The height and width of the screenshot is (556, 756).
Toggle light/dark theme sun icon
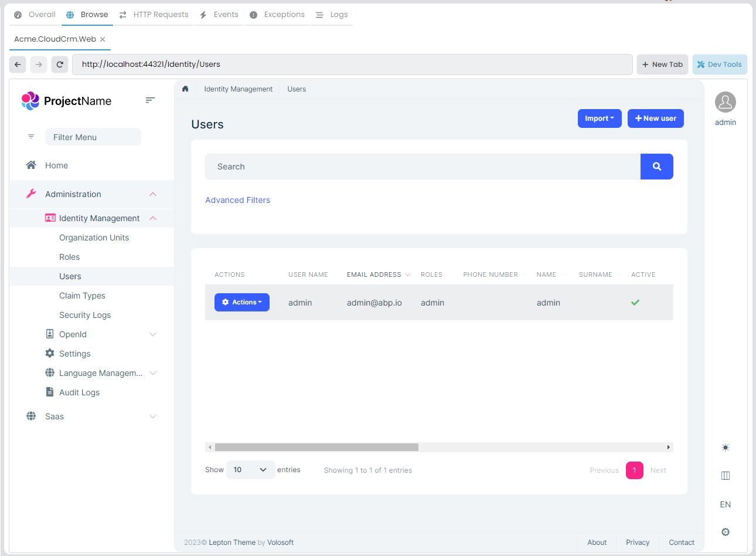[725, 447]
